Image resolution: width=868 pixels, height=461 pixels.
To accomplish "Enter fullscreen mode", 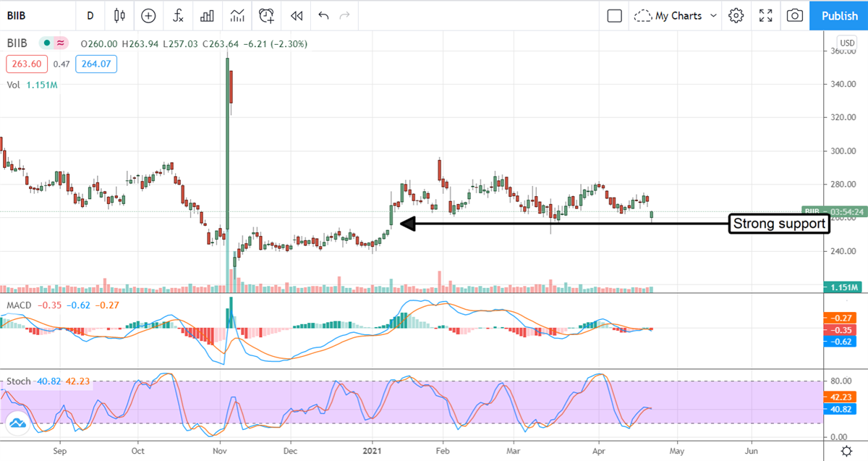I will pyautogui.click(x=765, y=15).
